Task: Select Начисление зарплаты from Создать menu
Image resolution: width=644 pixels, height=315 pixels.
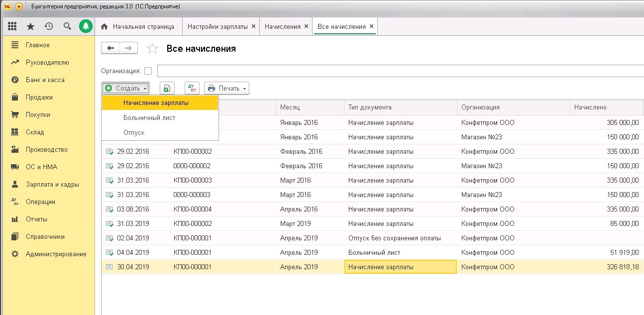Action: (156, 103)
